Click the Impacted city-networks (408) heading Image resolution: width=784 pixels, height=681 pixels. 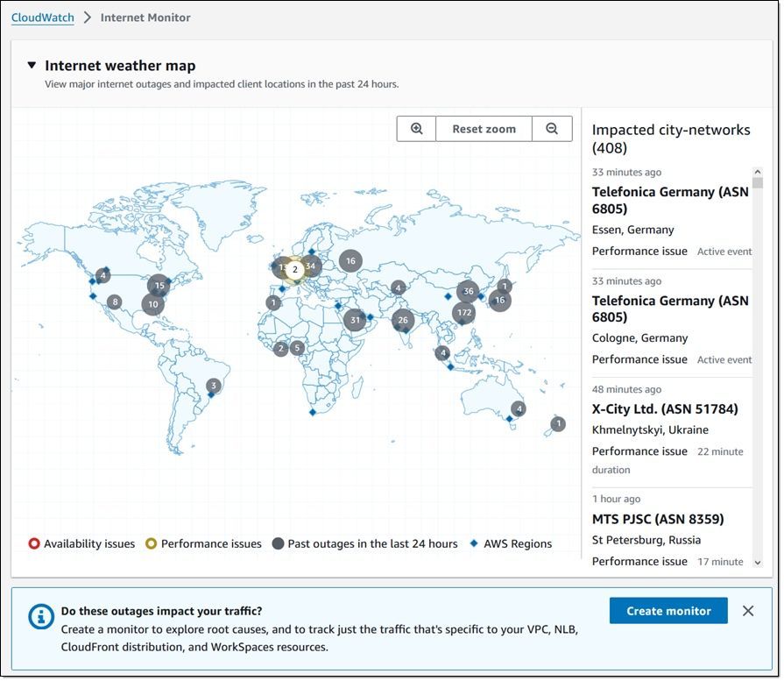pos(671,138)
